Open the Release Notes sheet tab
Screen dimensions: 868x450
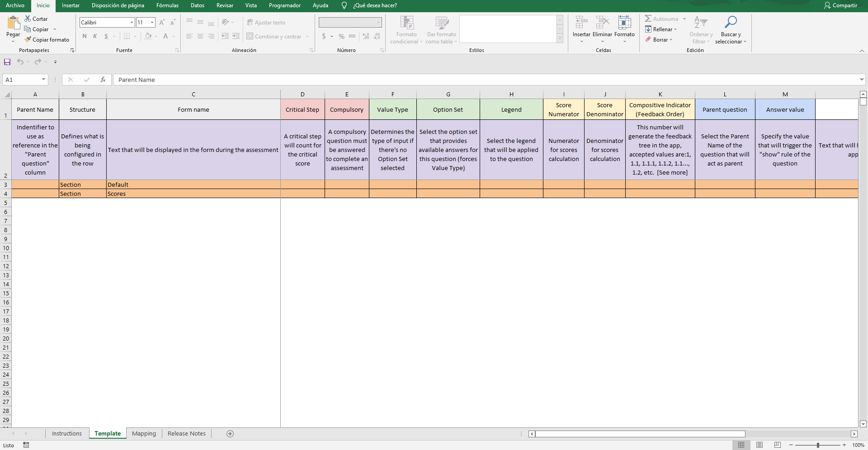[186, 433]
